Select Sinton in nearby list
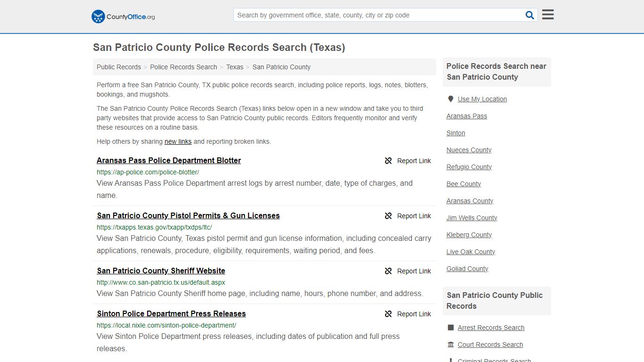This screenshot has width=644, height=362. (456, 133)
